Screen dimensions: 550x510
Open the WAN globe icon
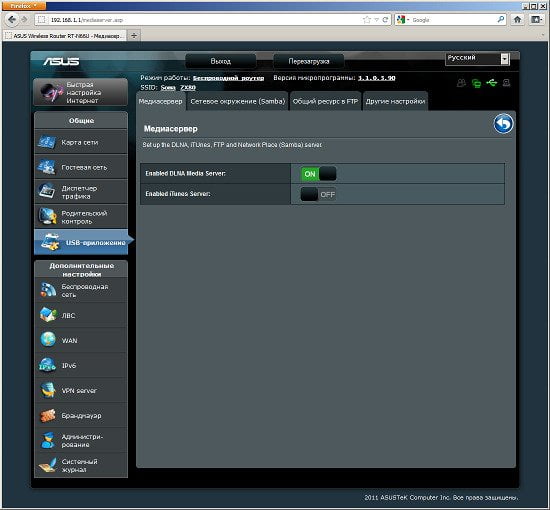(48, 340)
